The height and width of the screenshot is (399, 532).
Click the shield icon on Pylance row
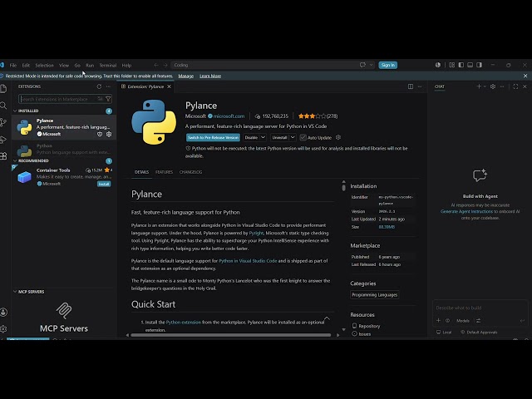100,134
